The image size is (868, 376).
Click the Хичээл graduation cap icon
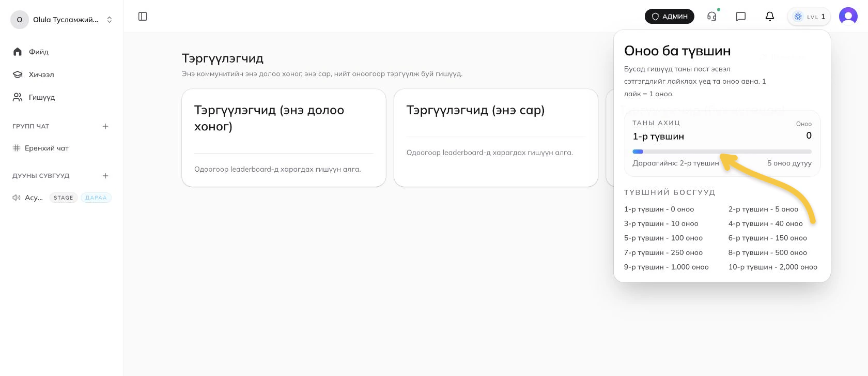pyautogui.click(x=18, y=74)
